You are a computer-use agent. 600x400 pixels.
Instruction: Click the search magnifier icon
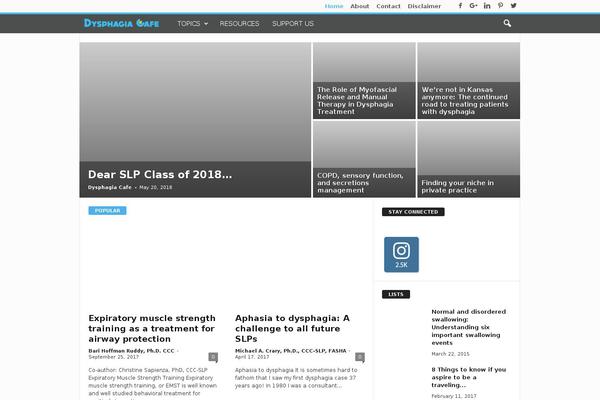[507, 23]
